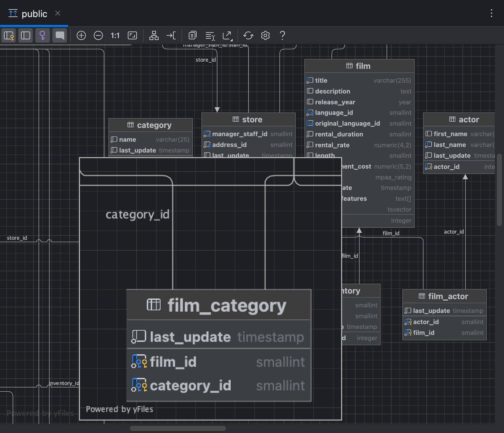
Task: Click the Powered by yFiles link
Action: (119, 409)
